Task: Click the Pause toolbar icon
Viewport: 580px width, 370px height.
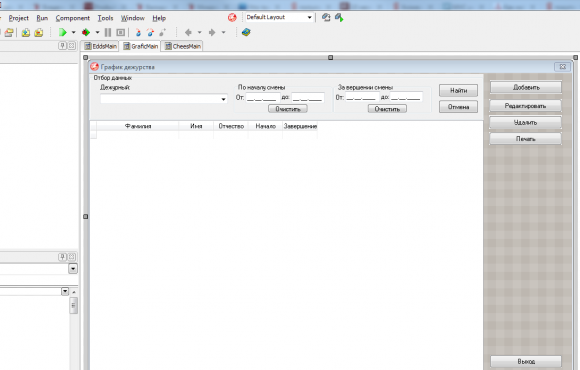Action: click(108, 33)
